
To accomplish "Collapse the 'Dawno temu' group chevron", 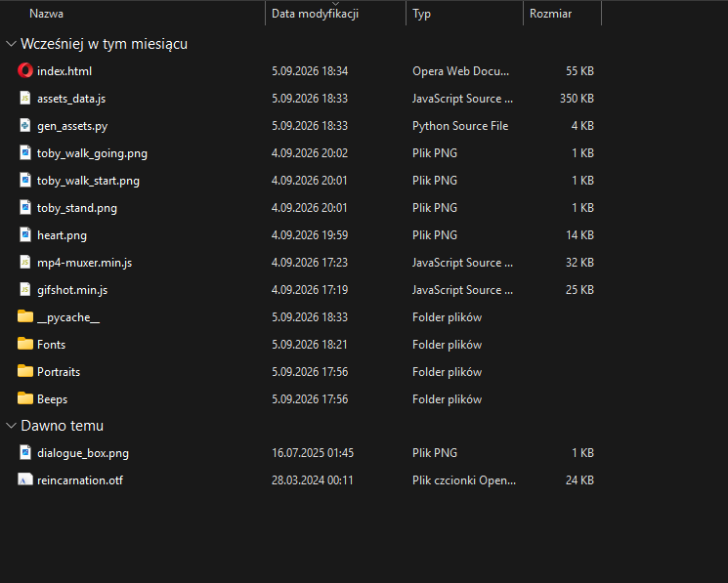I will [x=11, y=426].
